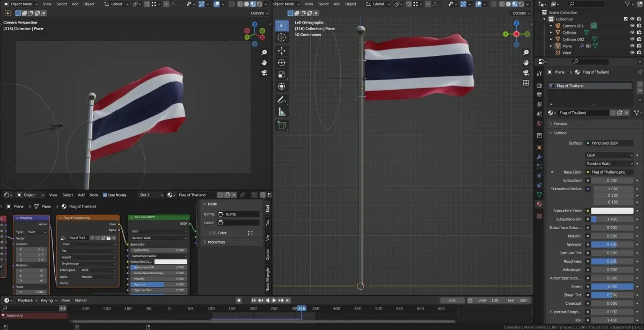Switch to the Node Wrangle sidebar tab
This screenshot has height=330, width=644.
coord(268,279)
